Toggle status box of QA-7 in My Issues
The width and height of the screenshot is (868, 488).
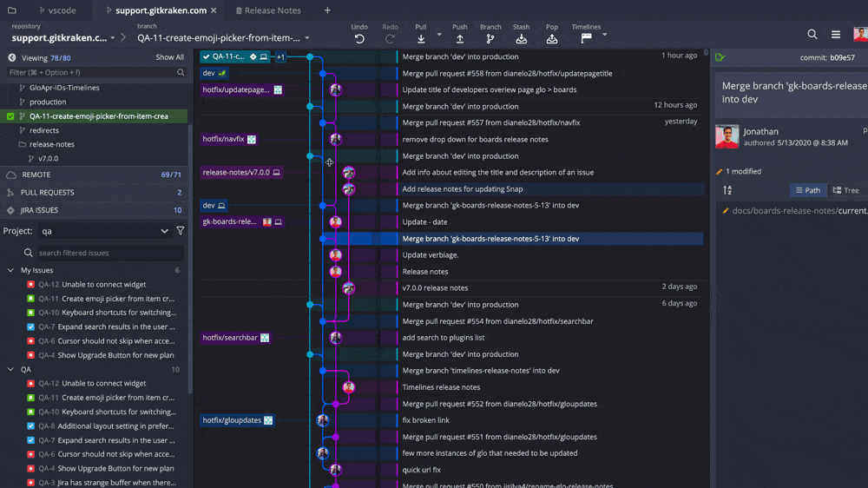31,326
